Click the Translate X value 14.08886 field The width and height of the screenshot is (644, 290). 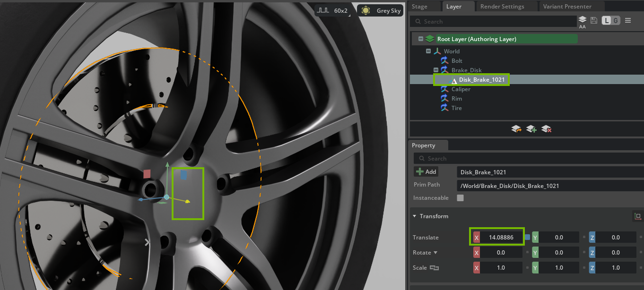tap(501, 238)
